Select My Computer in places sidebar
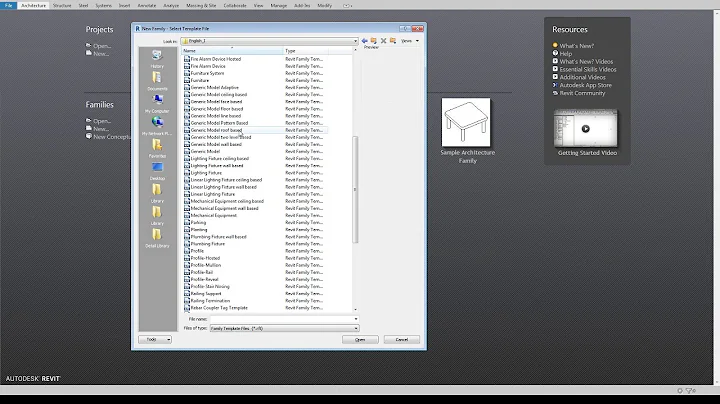This screenshot has height=404, width=720. coord(157,103)
